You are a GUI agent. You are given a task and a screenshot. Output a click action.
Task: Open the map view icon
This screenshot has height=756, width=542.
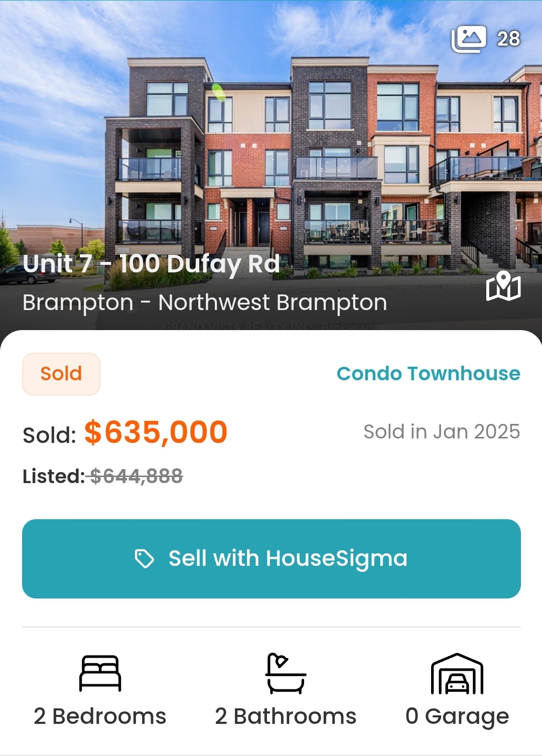[x=503, y=286]
